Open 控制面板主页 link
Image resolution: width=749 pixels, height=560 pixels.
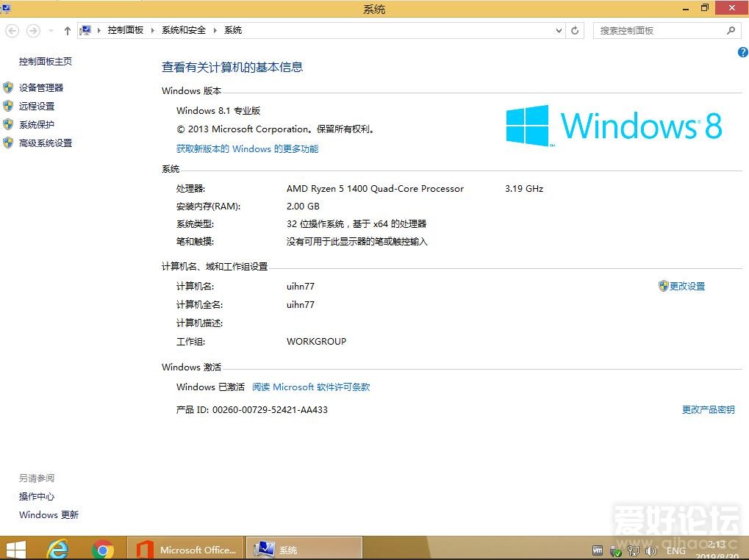(46, 61)
